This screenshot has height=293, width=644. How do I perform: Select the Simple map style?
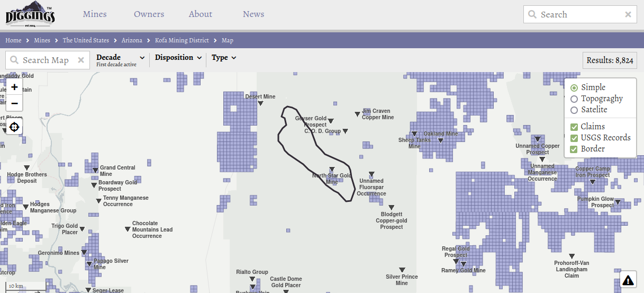click(x=574, y=87)
